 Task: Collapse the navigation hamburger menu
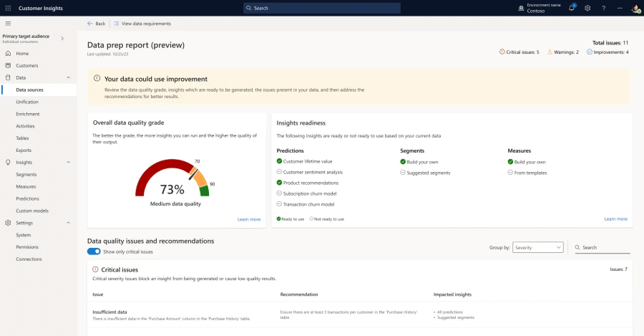8,24
